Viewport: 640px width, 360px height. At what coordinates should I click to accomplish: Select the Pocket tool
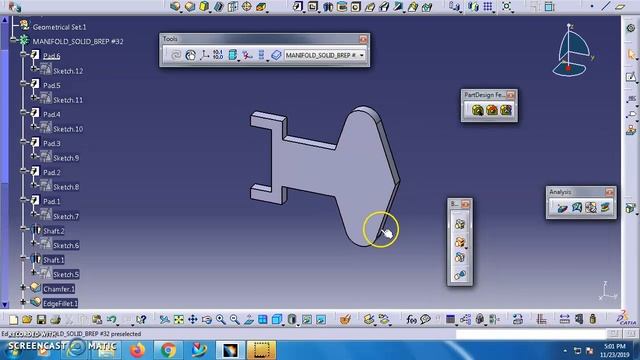(x=313, y=6)
